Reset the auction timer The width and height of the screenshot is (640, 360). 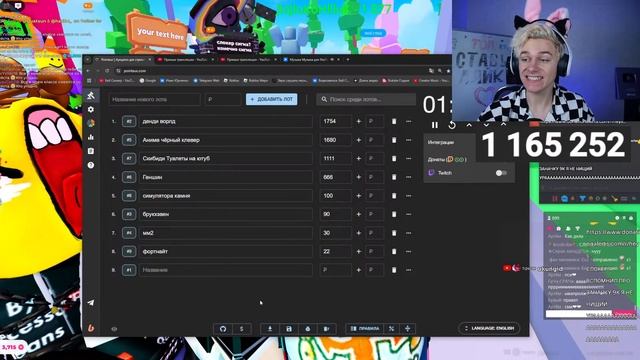452,125
